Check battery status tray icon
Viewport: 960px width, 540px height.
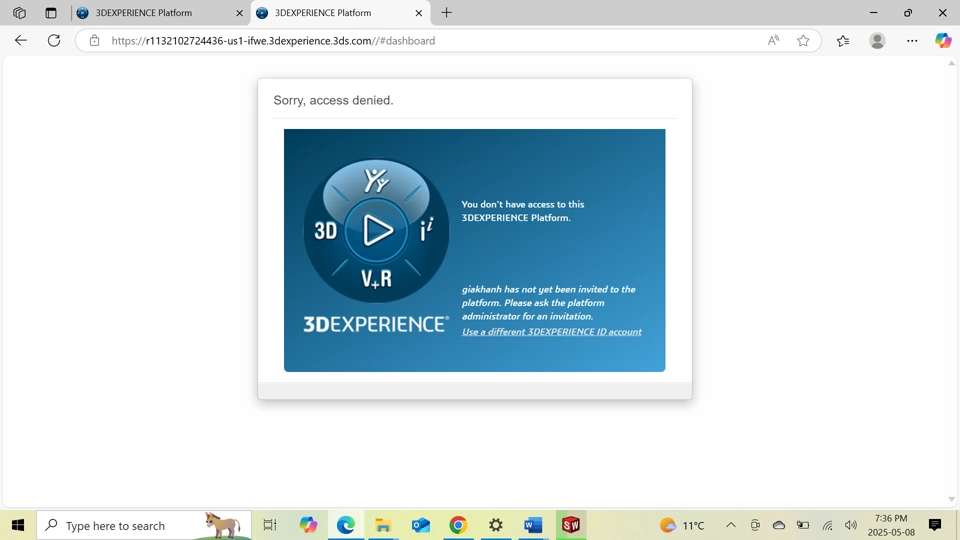pyautogui.click(x=803, y=525)
